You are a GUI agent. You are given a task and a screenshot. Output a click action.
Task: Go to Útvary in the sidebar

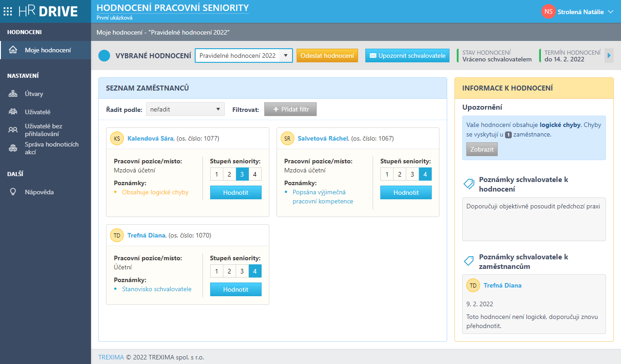[x=34, y=94]
